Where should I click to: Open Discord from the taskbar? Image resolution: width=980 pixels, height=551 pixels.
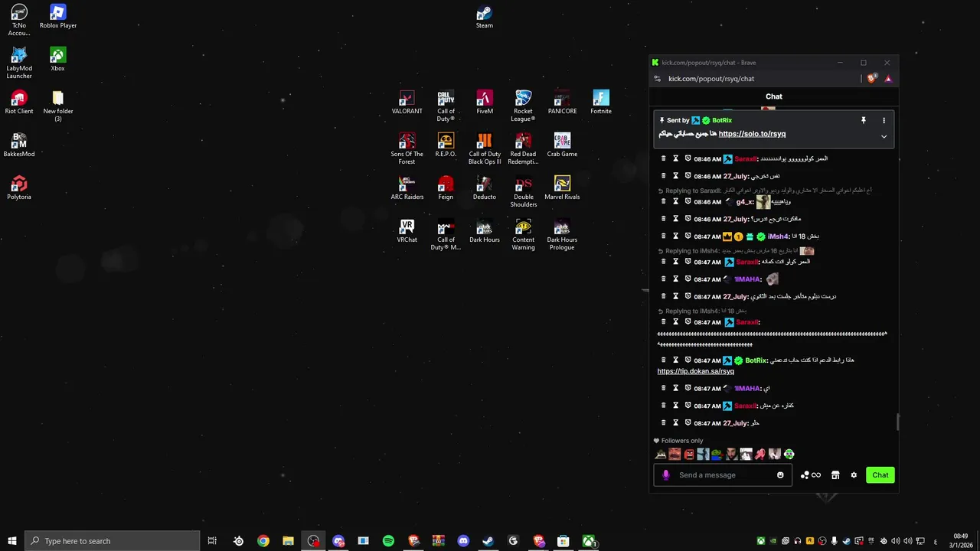(x=463, y=541)
